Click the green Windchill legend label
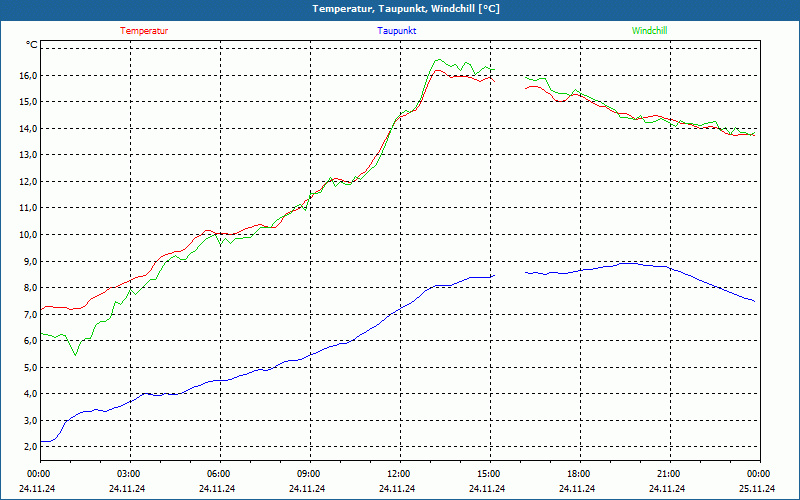 [x=649, y=31]
